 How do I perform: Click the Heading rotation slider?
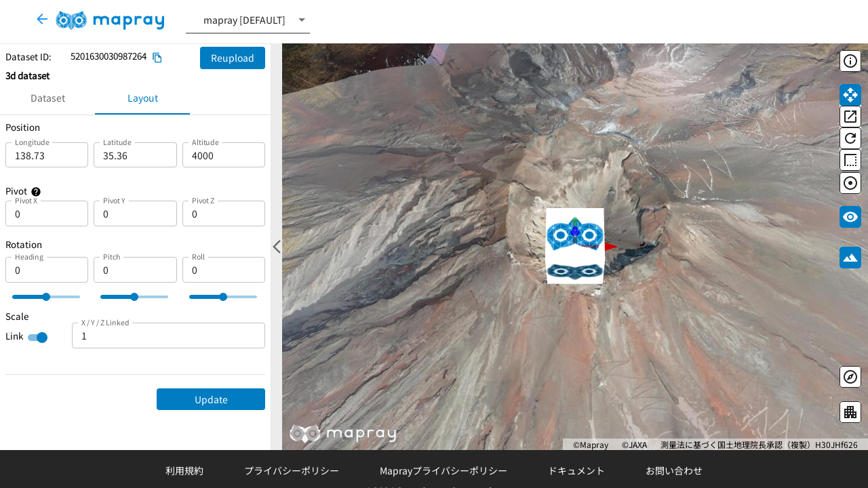click(46, 297)
